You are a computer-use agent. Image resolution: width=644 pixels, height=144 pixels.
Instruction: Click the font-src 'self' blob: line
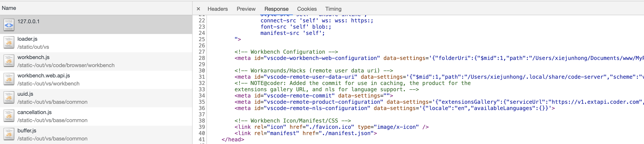coord(296,27)
